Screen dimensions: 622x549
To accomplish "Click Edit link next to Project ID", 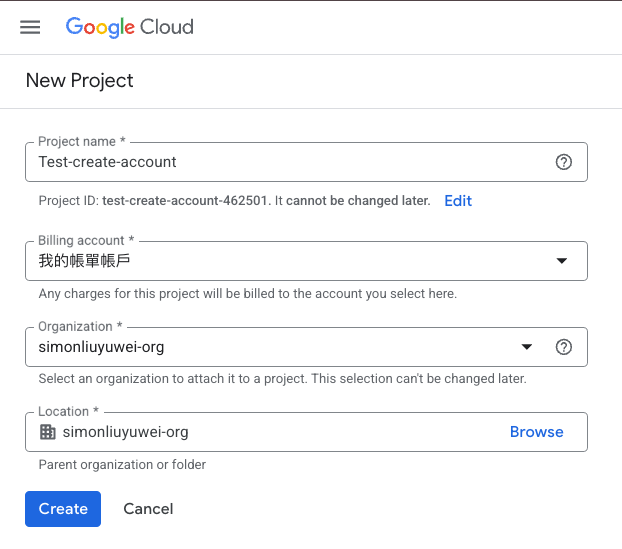I will (458, 200).
